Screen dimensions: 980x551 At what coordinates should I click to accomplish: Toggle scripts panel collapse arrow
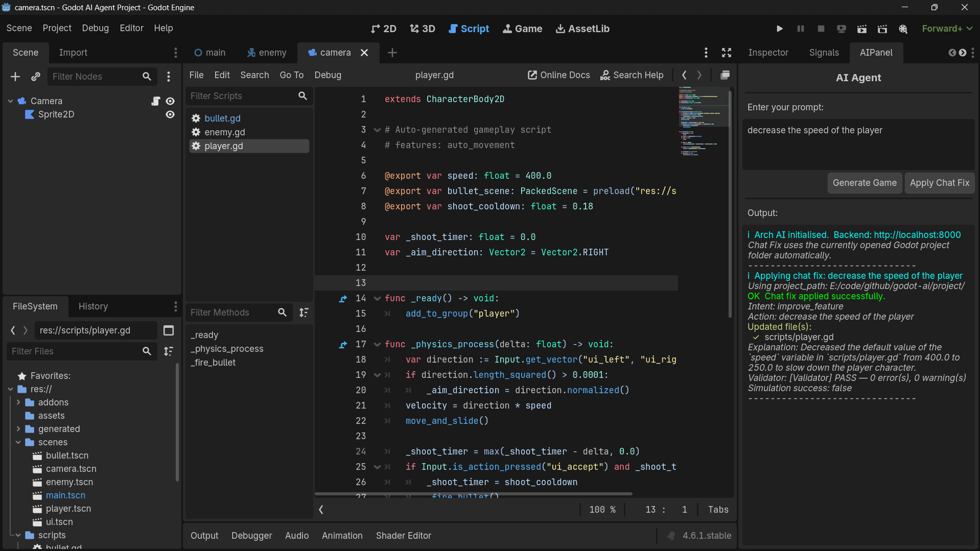(321, 510)
